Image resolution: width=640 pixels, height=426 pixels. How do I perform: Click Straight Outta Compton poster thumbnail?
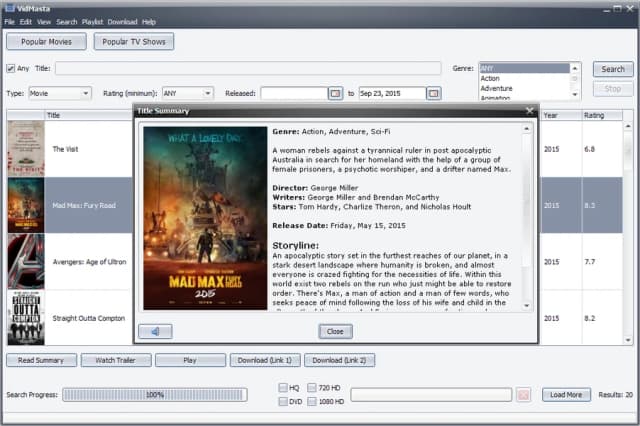click(26, 318)
